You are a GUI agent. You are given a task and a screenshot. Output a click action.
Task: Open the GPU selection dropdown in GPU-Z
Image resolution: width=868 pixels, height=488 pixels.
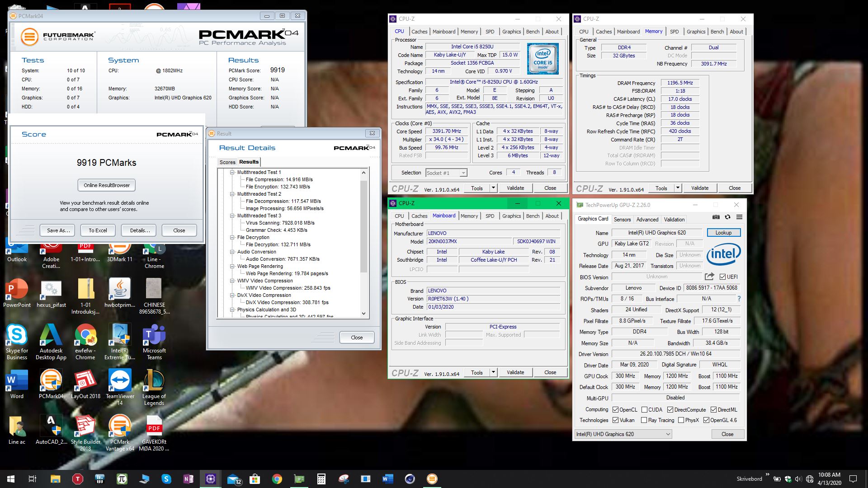pyautogui.click(x=623, y=434)
